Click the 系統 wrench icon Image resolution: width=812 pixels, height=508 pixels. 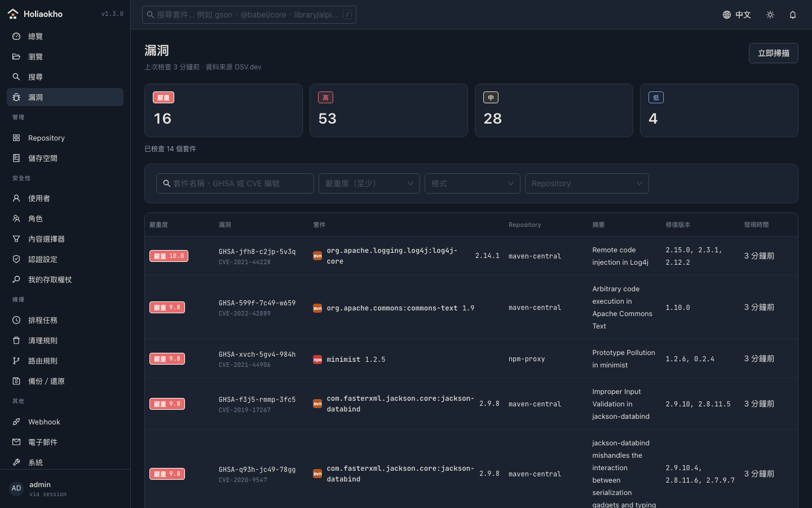(x=16, y=462)
